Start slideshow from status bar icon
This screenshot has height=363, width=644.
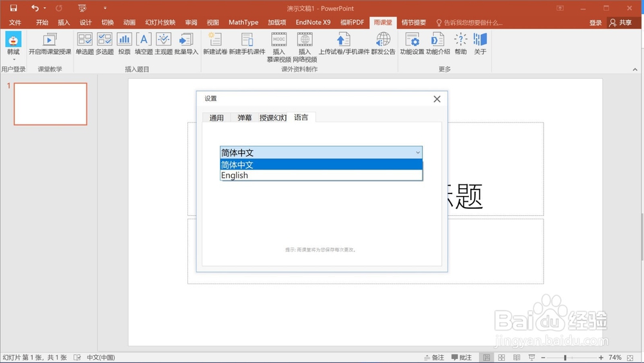[531, 358]
